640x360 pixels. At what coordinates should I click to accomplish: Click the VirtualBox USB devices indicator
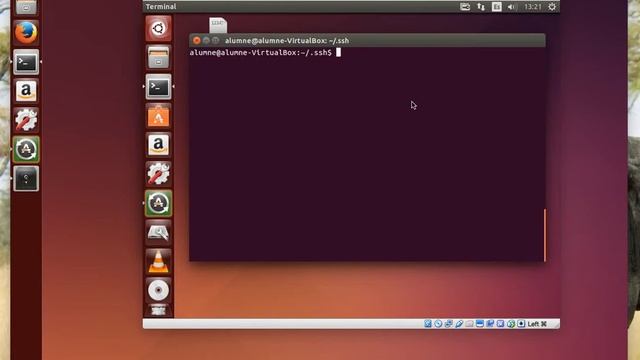point(459,324)
